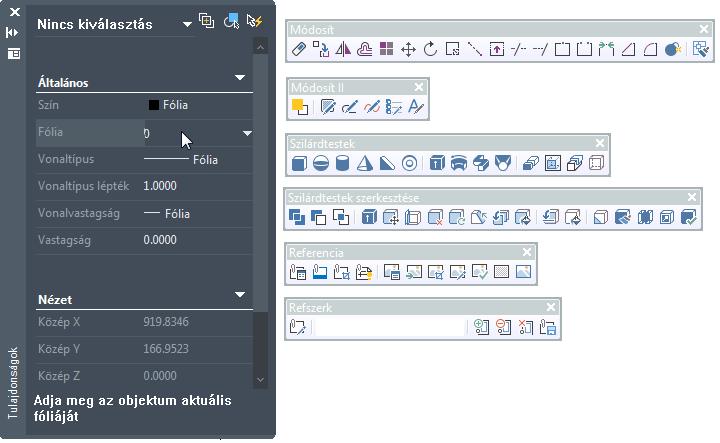The height and width of the screenshot is (443, 720).
Task: Click the Revolve icon in Szilárdtestek
Action: click(459, 163)
